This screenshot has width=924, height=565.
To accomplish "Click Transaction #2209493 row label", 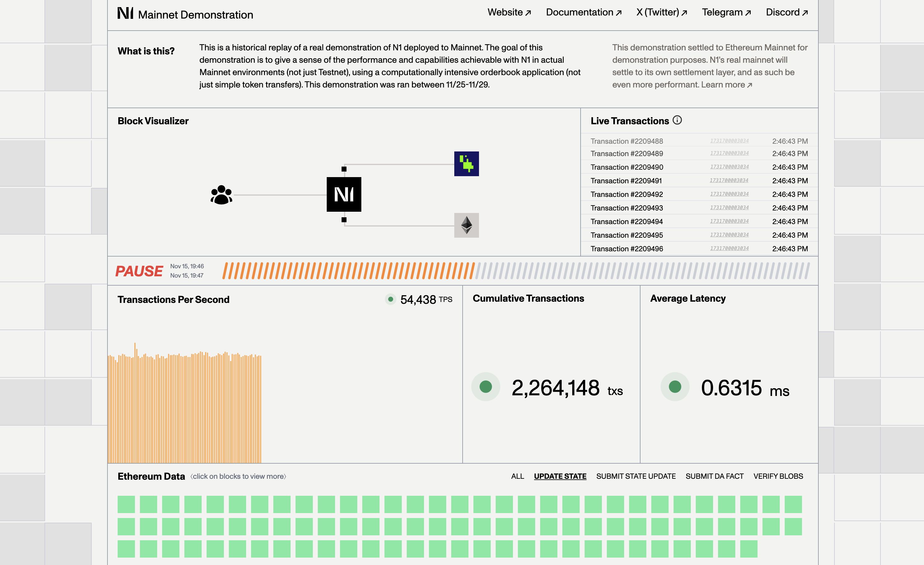I will click(x=627, y=208).
